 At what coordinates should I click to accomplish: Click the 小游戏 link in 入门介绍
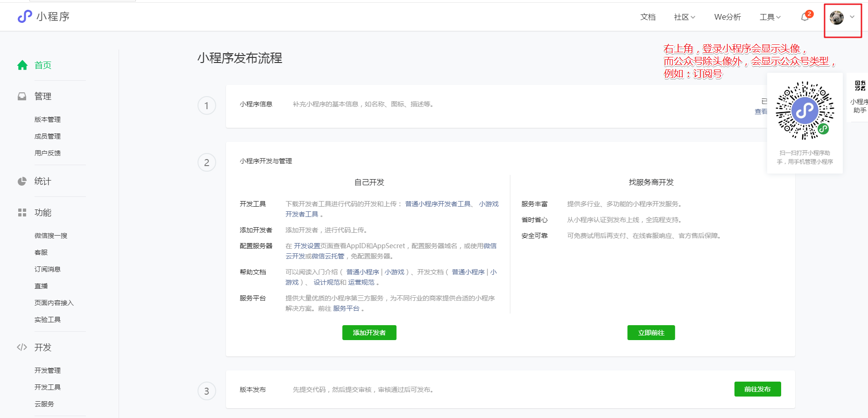coord(395,272)
